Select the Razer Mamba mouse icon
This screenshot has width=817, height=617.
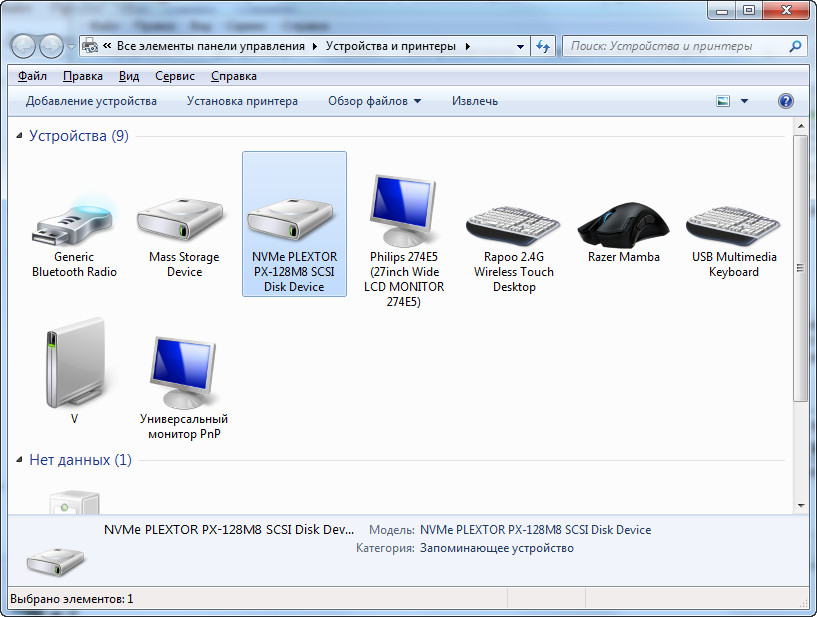click(x=623, y=224)
